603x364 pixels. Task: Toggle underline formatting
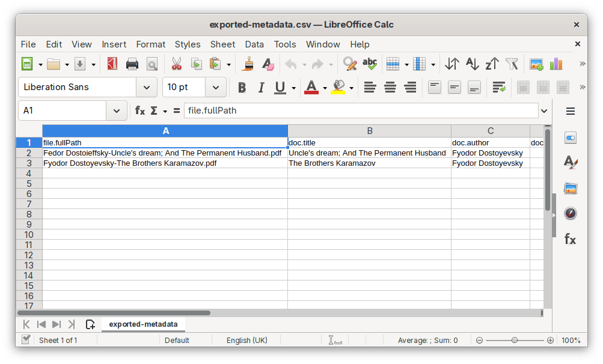pyautogui.click(x=280, y=87)
